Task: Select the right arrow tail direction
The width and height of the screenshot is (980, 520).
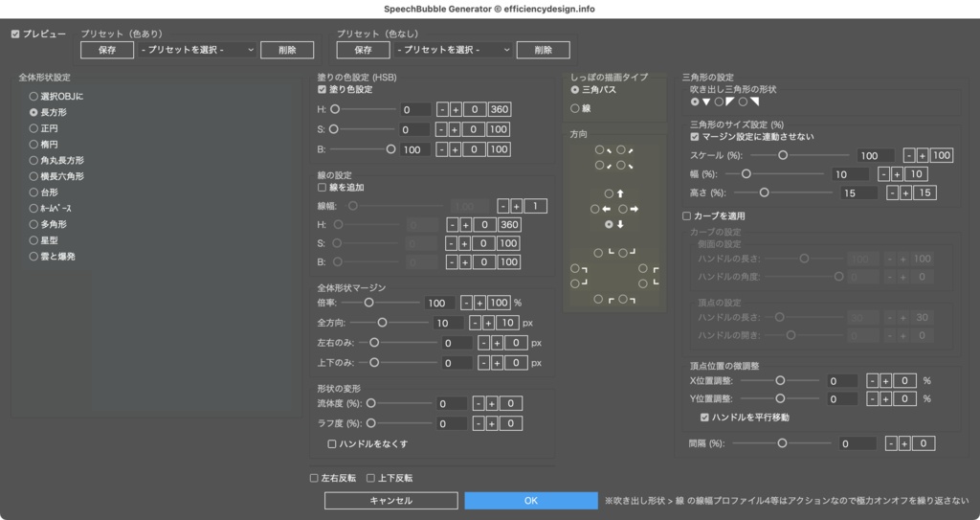Action: click(622, 209)
